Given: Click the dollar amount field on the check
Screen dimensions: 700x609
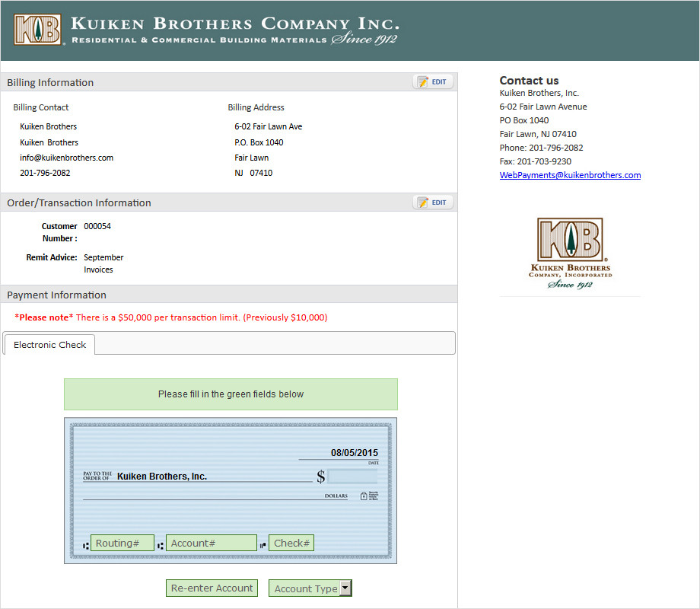Looking at the screenshot, I should click(352, 477).
